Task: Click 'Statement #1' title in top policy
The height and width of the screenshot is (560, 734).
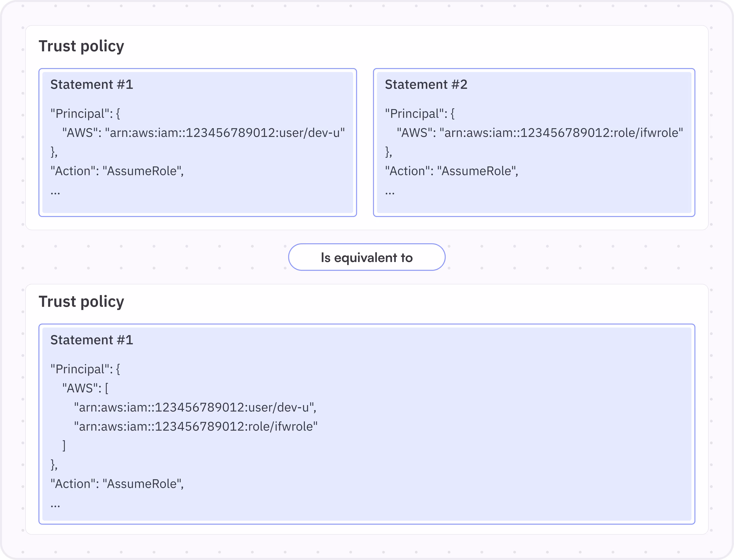Action: 92,84
